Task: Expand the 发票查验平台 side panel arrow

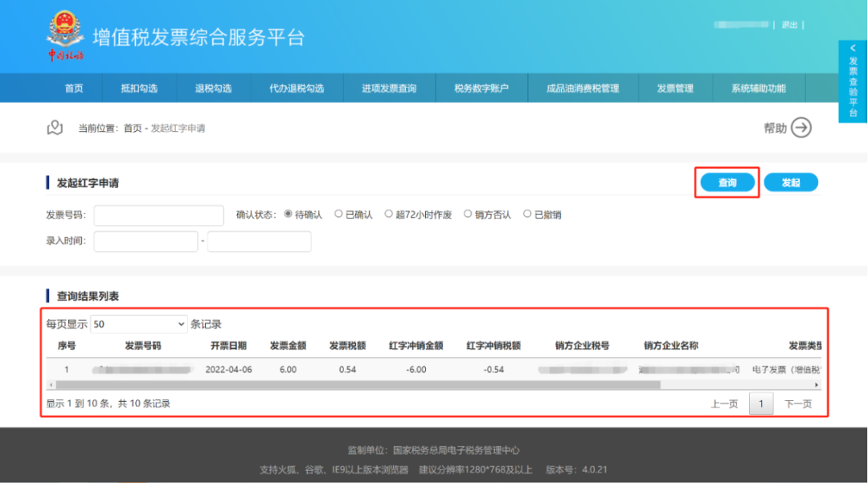Action: tap(853, 49)
